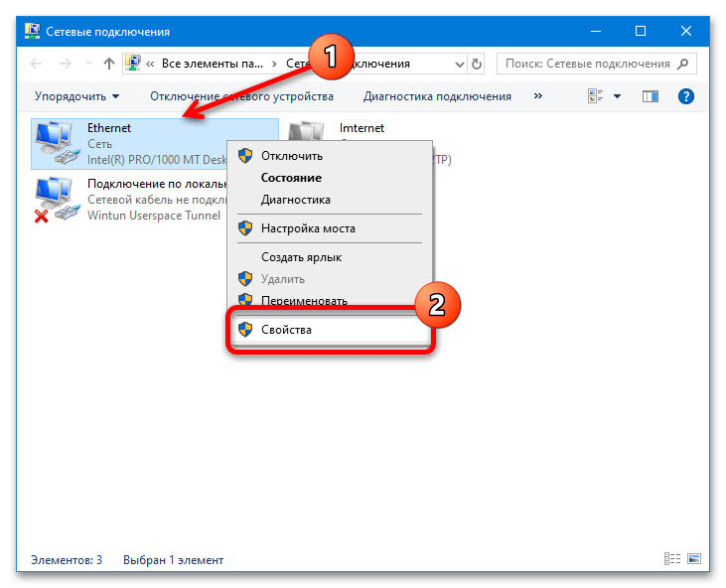Viewport: 726px width, 588px height.
Task: Select the Wintun Userspace Tunnel connection icon
Action: [57, 200]
